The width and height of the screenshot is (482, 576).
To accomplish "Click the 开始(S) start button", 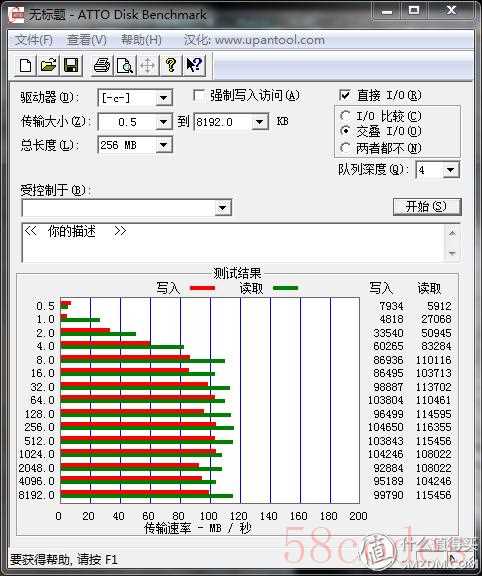I will pos(427,207).
